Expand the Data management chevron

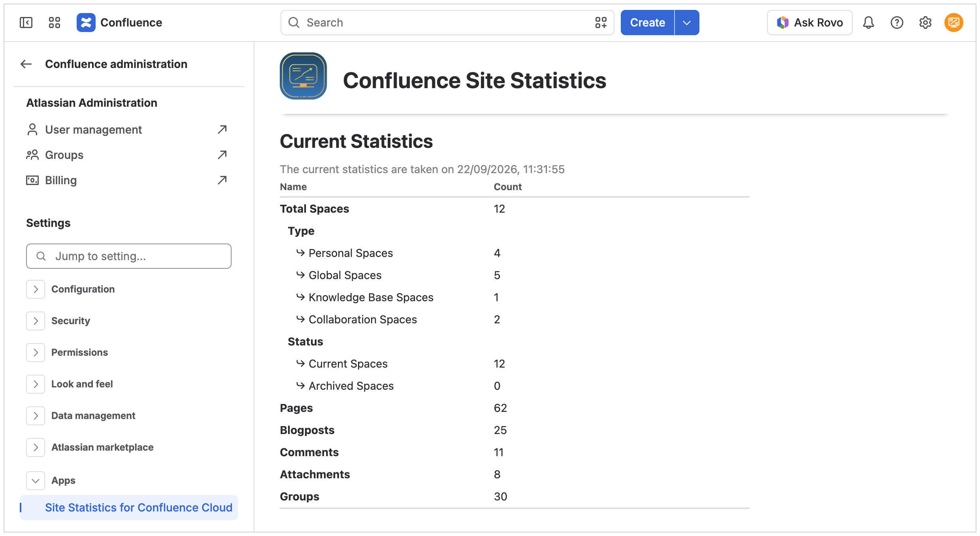click(x=36, y=416)
